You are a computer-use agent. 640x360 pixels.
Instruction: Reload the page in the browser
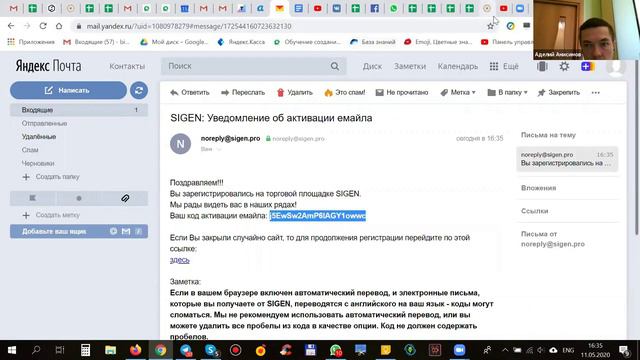(x=43, y=26)
